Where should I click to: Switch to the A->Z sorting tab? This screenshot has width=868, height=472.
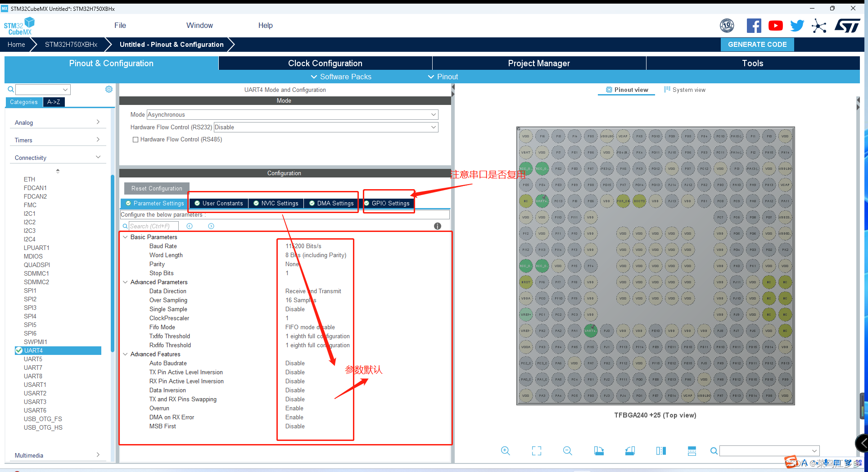pos(54,102)
